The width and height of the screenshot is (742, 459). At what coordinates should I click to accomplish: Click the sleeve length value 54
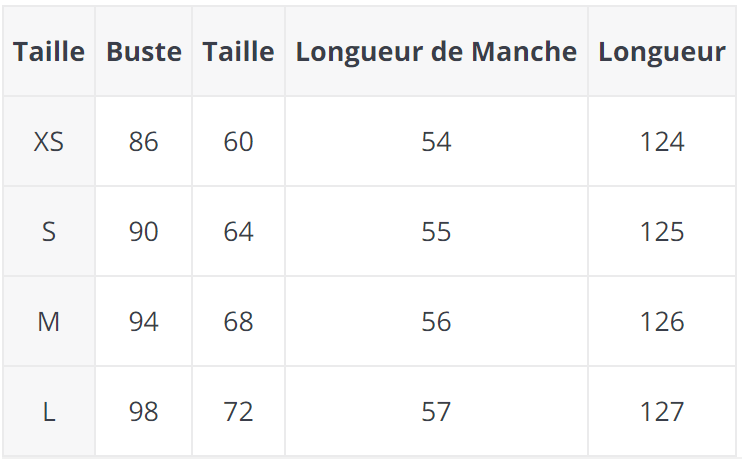coord(436,142)
